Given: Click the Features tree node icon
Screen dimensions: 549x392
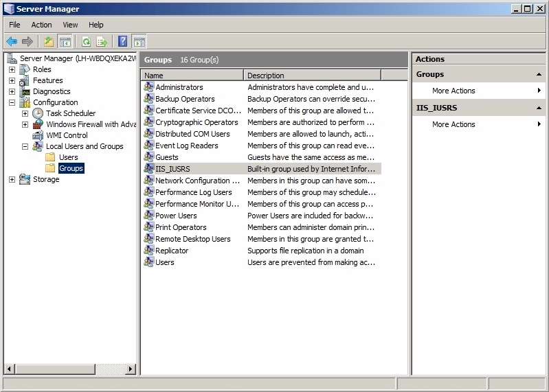Looking at the screenshot, I should (x=25, y=80).
